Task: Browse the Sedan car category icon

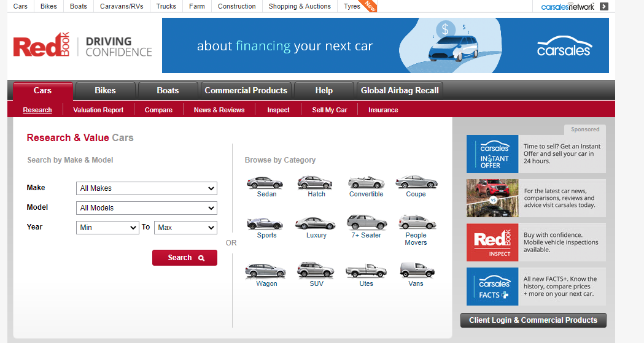Action: point(265,182)
